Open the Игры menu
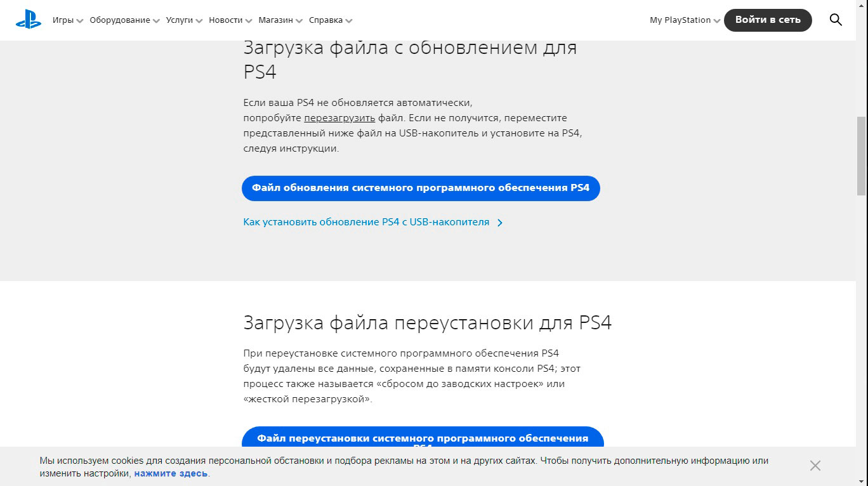The image size is (868, 486). 63,20
